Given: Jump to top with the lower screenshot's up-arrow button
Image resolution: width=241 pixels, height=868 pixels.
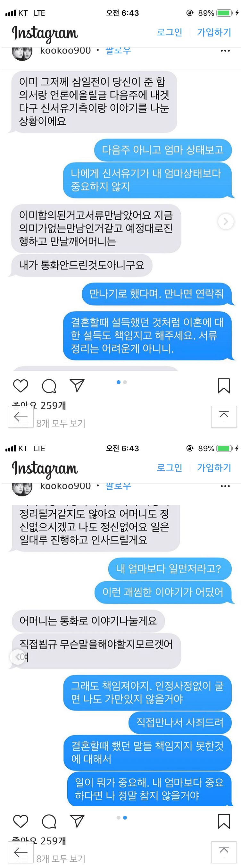Looking at the screenshot, I should pyautogui.click(x=224, y=853).
